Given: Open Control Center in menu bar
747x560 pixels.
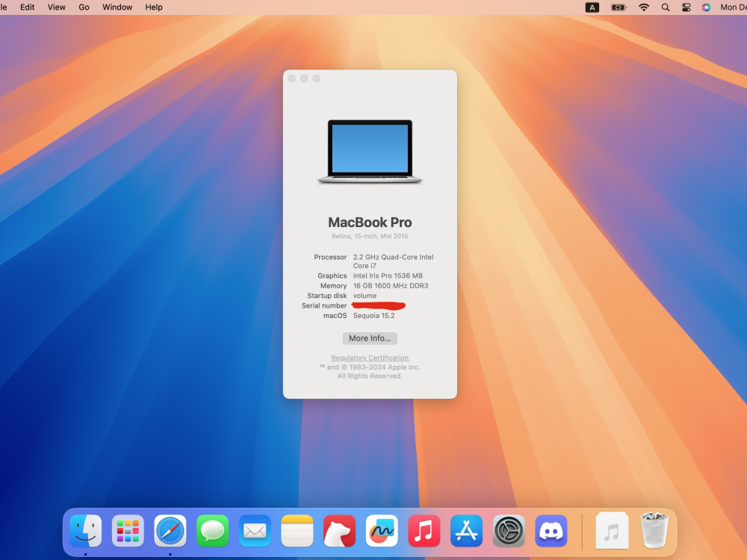Looking at the screenshot, I should (686, 7).
